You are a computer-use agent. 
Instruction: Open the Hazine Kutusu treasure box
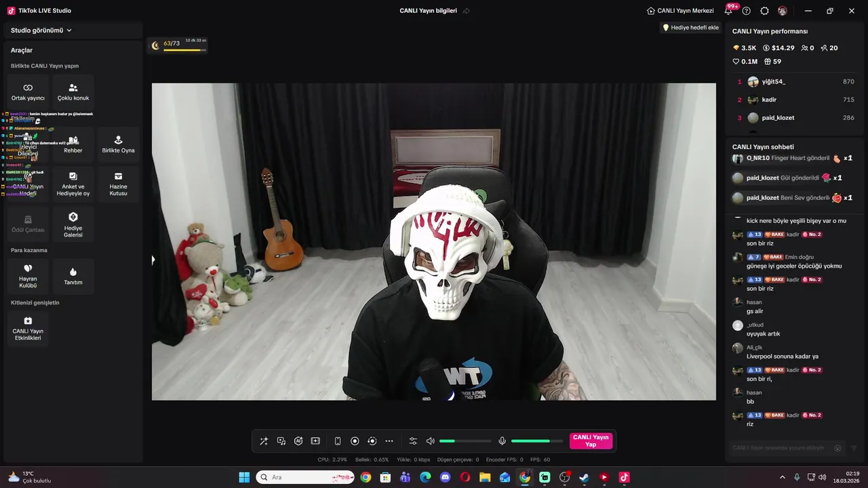119,183
